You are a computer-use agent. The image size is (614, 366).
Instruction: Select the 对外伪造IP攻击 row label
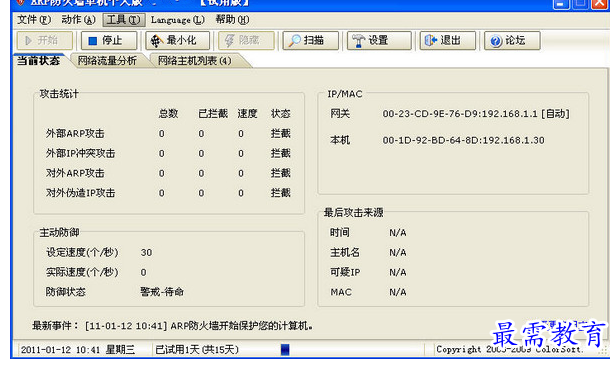[80, 193]
